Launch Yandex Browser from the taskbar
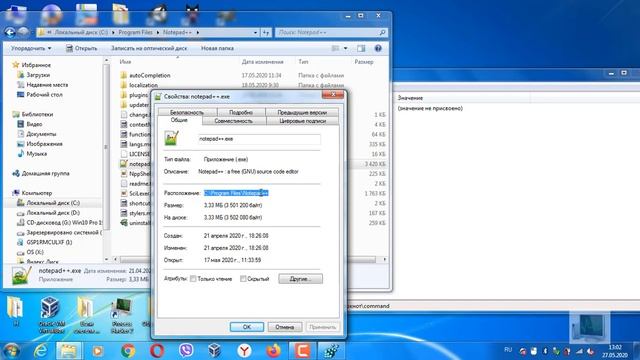 coord(244,351)
